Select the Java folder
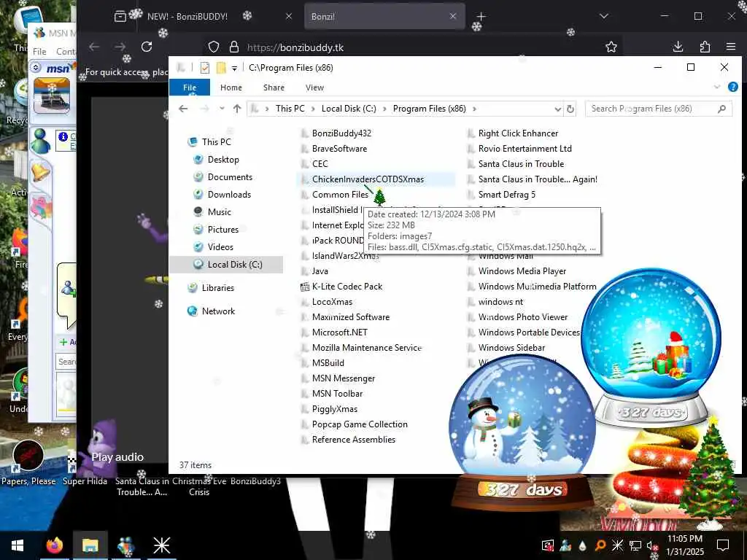Screen dimensions: 747x560 point(320,271)
